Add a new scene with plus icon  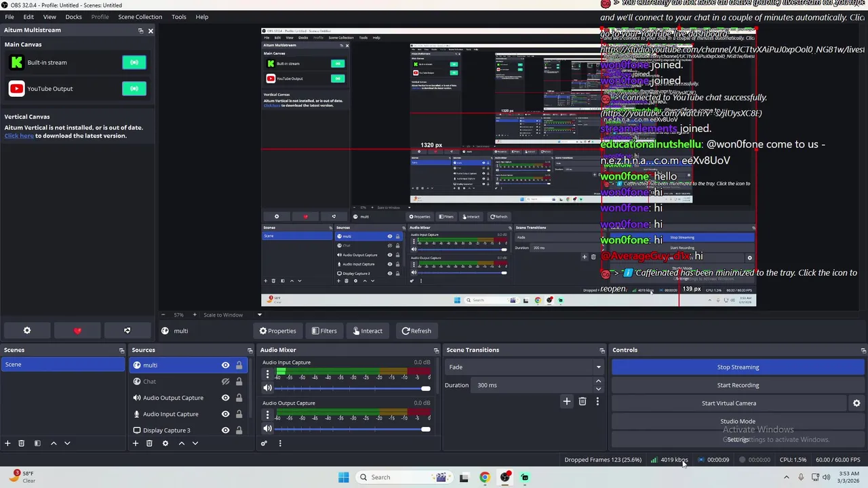[7, 443]
